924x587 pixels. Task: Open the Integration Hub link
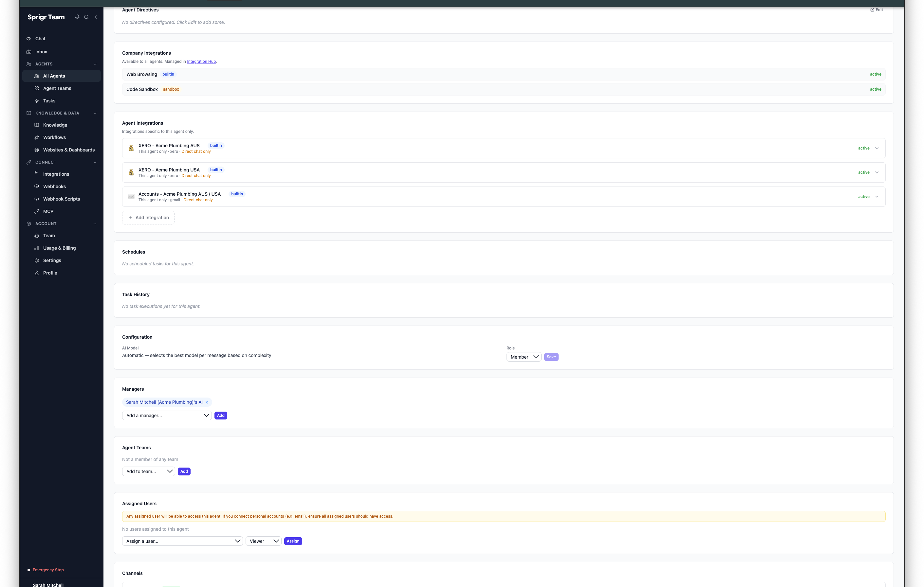point(201,61)
